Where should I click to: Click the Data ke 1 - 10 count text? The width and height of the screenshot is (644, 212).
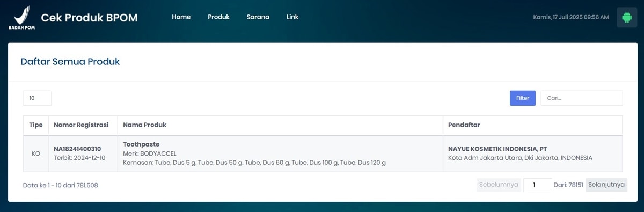tap(60, 185)
